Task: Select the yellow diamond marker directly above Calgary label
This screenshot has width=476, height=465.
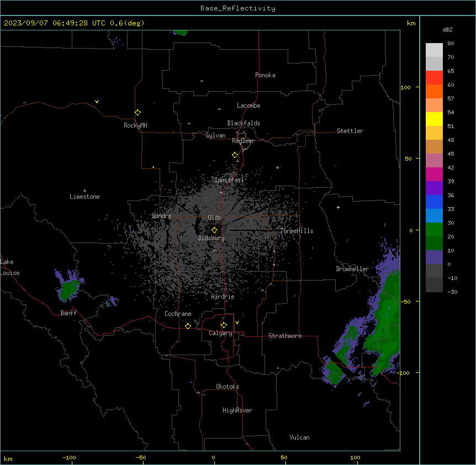Action: [x=224, y=325]
